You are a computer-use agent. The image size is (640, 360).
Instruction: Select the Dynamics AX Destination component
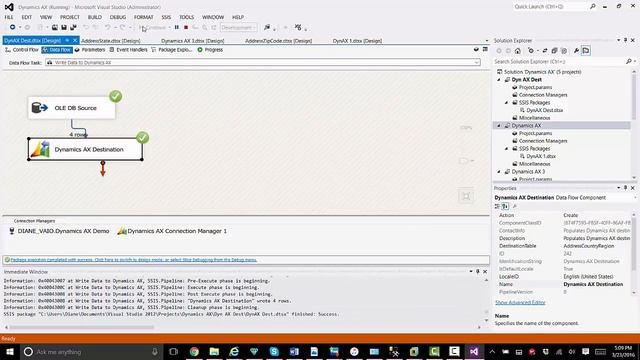point(85,149)
